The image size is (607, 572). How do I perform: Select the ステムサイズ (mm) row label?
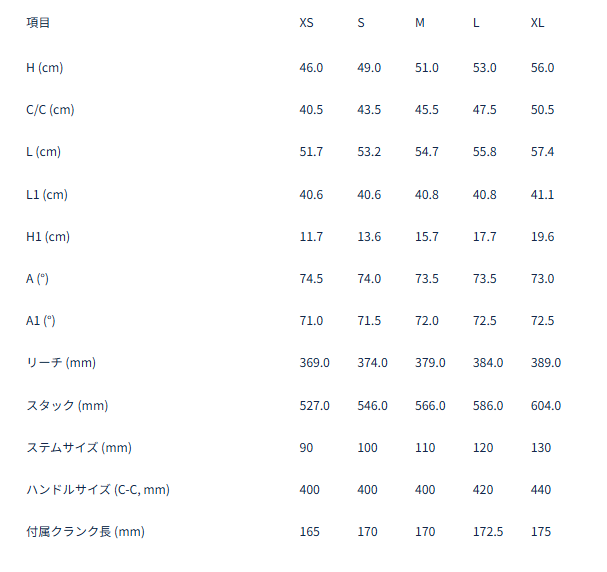click(79, 448)
